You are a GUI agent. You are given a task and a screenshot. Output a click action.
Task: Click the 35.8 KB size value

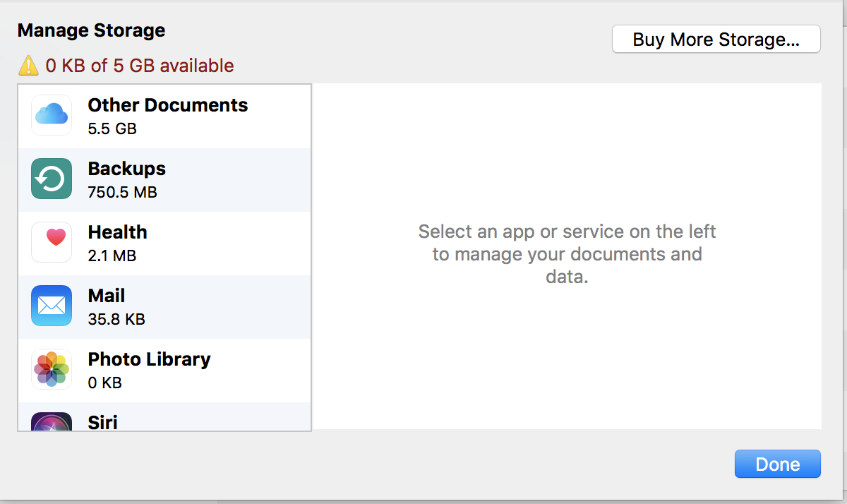pyautogui.click(x=116, y=319)
